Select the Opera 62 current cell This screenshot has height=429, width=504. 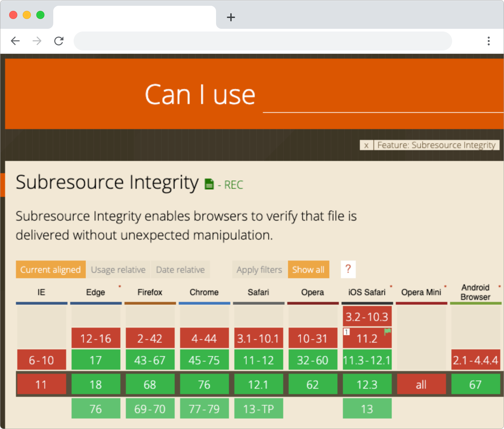point(313,384)
